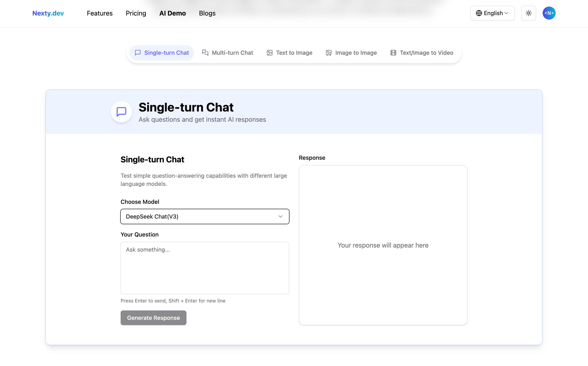The image size is (588, 366).
Task: Select the AI Demo nav item
Action: pyautogui.click(x=173, y=13)
